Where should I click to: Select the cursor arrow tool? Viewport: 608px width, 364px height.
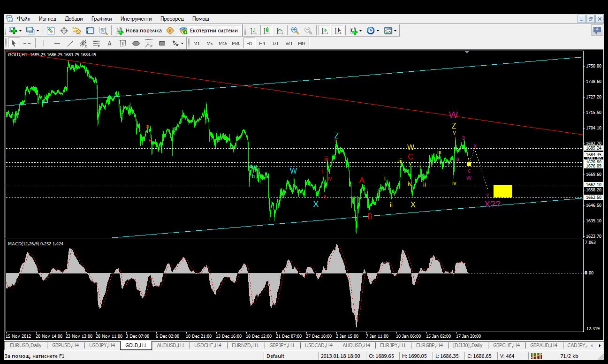[x=13, y=43]
